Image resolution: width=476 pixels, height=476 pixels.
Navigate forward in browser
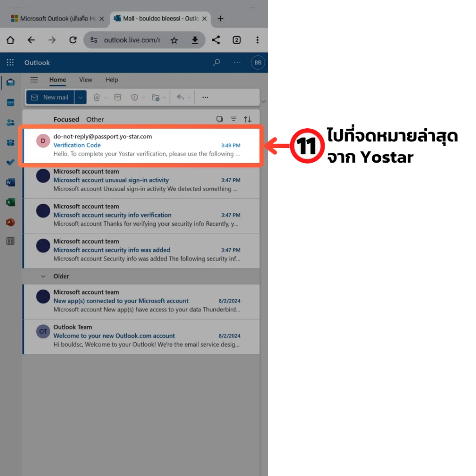tap(52, 40)
